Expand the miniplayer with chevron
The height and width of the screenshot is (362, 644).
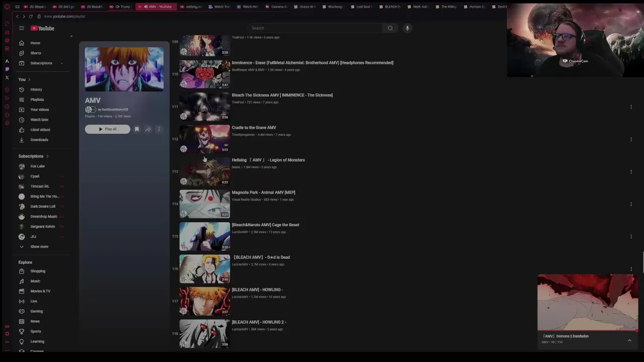click(x=629, y=340)
